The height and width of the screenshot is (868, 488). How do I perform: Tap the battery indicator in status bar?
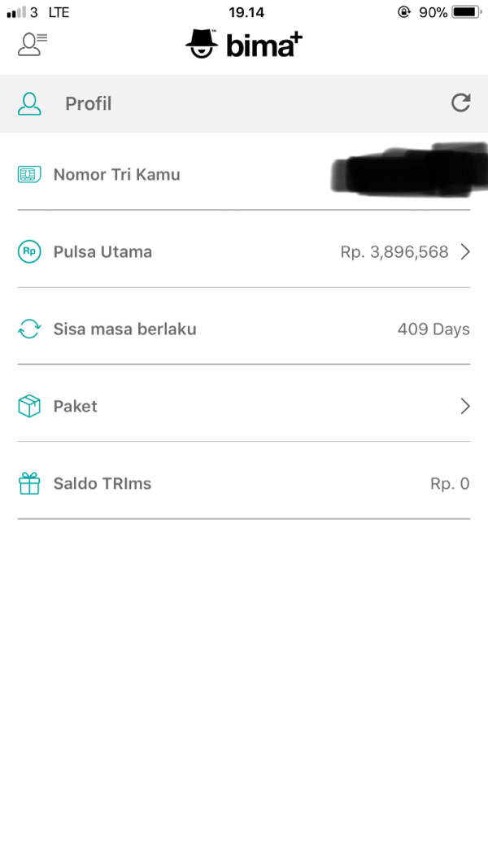(462, 12)
